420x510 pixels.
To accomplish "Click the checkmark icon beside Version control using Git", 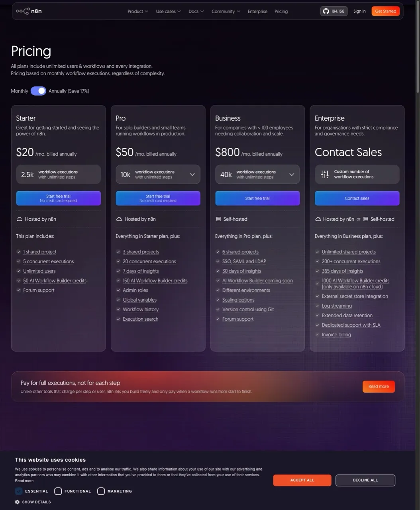I will [218, 310].
